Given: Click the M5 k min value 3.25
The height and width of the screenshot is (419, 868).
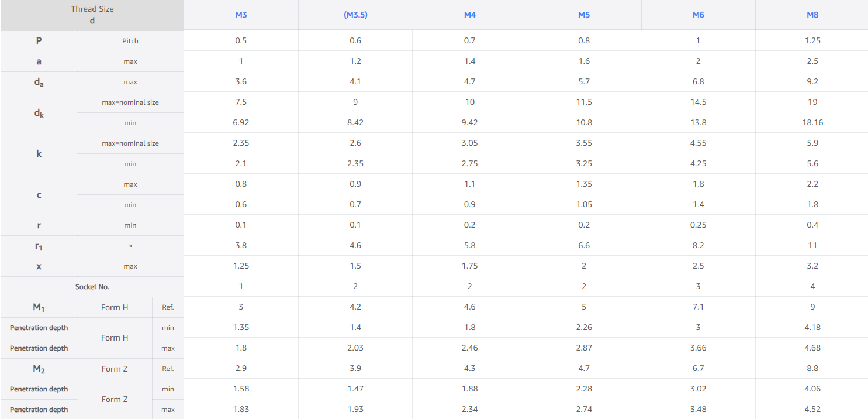Looking at the screenshot, I should coord(584,163).
